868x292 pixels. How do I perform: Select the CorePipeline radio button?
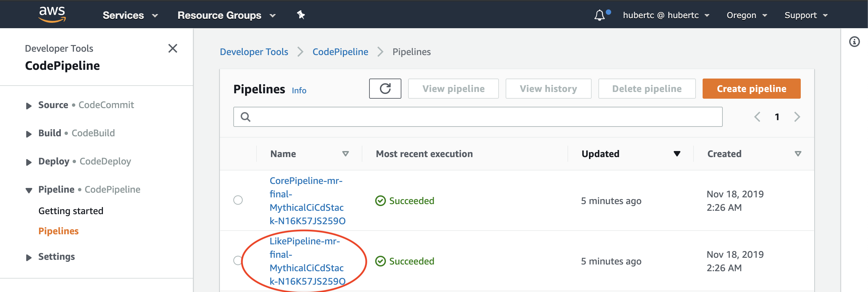tap(238, 200)
